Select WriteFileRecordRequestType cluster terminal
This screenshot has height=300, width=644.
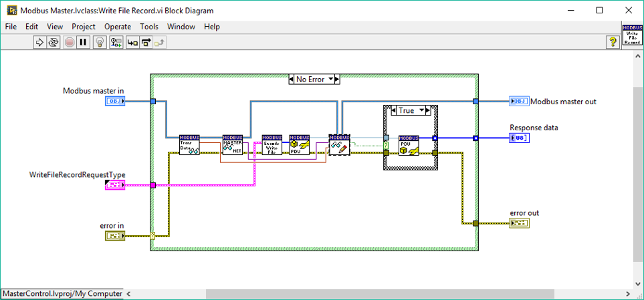point(114,185)
